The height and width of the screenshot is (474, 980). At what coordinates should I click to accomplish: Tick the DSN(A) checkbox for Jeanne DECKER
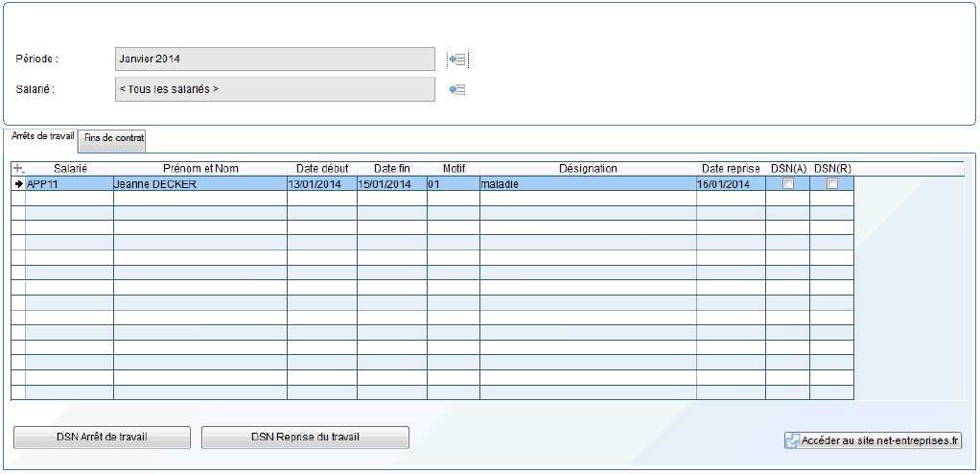point(788,184)
